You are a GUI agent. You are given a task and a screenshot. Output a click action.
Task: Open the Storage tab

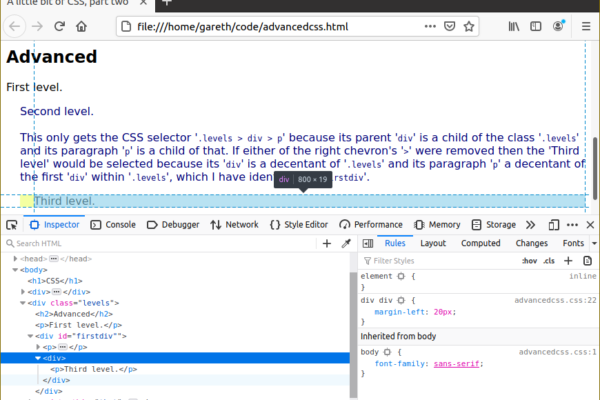coord(494,225)
